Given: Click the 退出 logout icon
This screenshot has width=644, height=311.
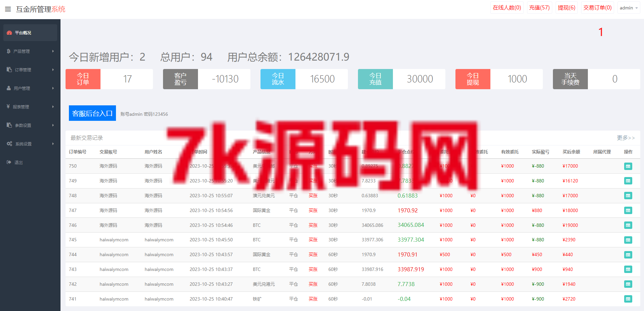Looking at the screenshot, I should (x=9, y=162).
